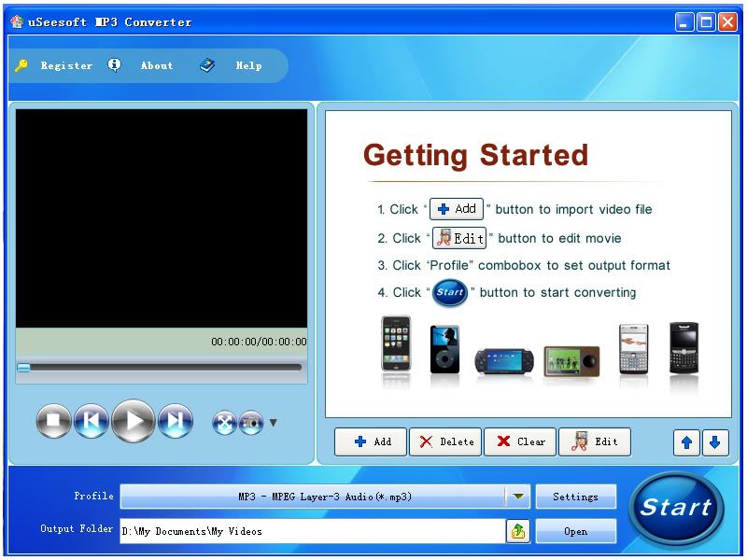Open the Help menu item
This screenshot has height=560, width=747.
[x=248, y=65]
